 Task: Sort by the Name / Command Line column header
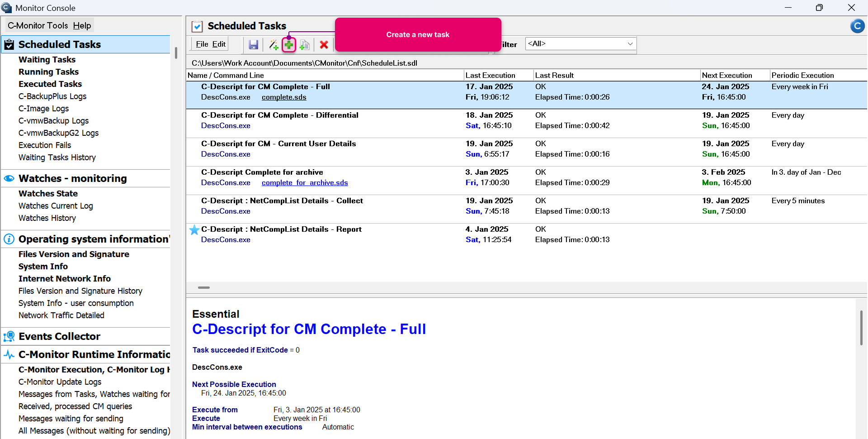[x=325, y=75]
